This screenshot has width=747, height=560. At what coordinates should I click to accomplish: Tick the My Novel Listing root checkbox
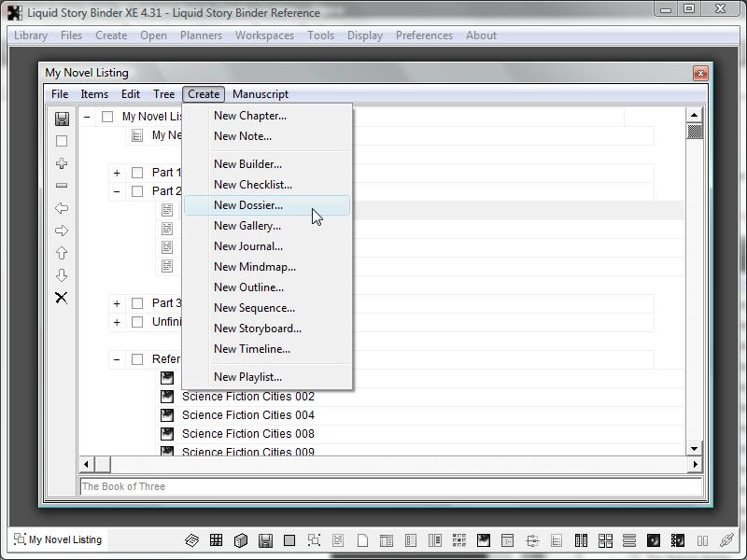coord(107,117)
